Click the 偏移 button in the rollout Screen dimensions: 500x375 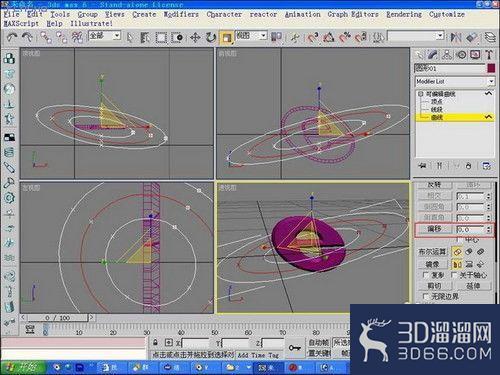(x=434, y=229)
